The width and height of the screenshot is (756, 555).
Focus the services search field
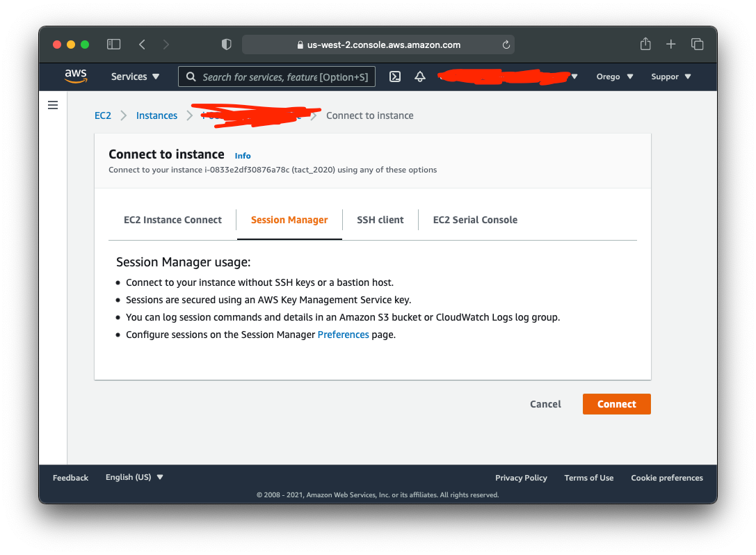tap(277, 77)
